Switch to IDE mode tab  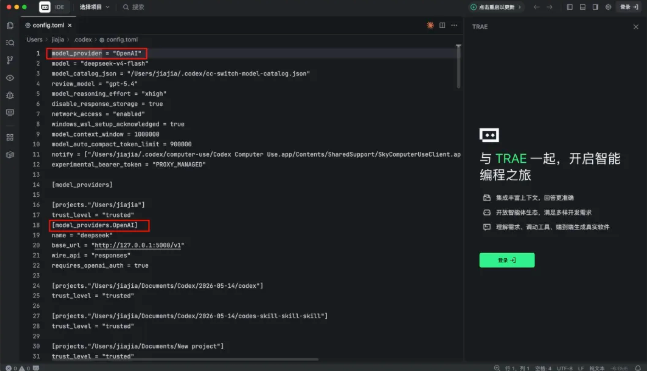coord(59,7)
